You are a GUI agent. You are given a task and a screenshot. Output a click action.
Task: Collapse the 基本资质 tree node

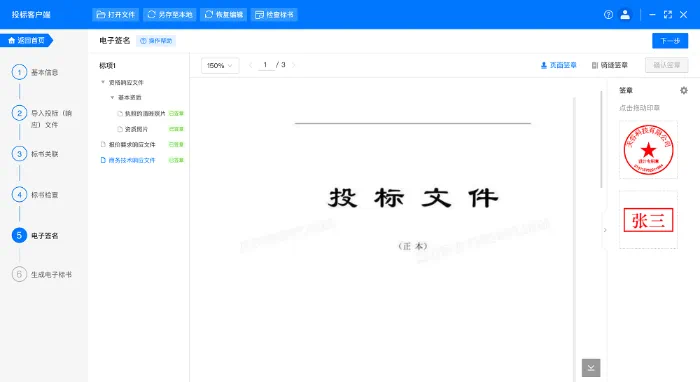point(112,97)
